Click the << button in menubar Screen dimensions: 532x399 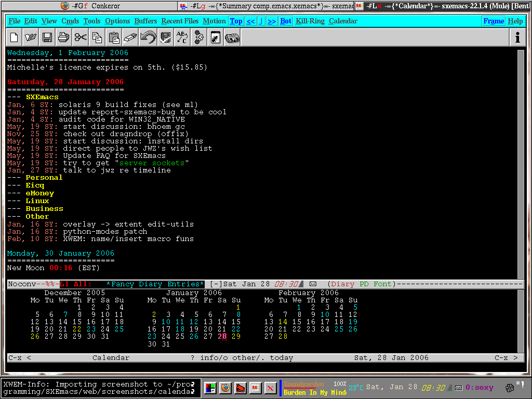point(250,21)
